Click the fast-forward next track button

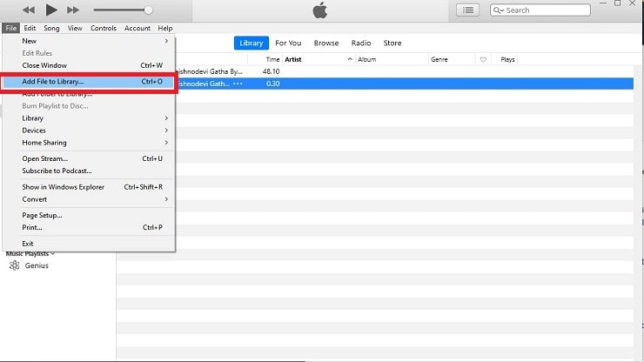pyautogui.click(x=73, y=10)
